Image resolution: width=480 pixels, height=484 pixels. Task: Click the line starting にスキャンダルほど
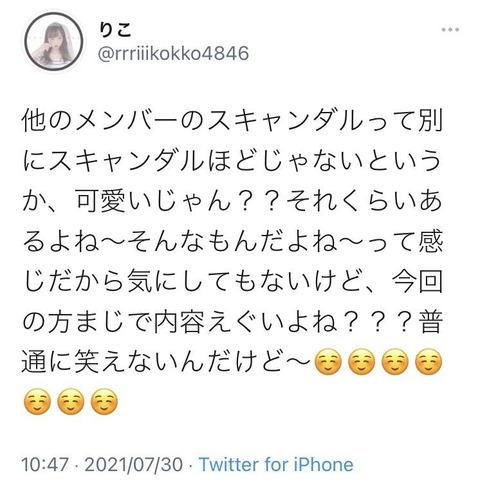coord(232,161)
